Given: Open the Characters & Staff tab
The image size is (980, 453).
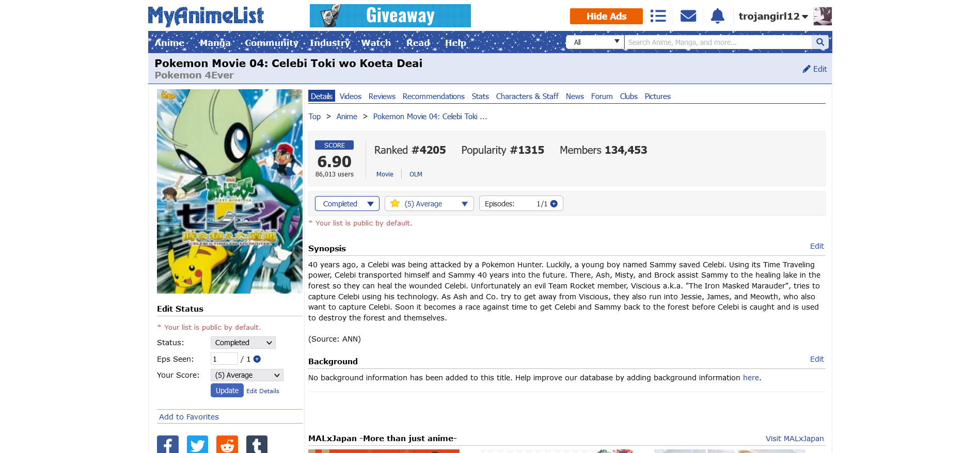Looking at the screenshot, I should pos(527,96).
